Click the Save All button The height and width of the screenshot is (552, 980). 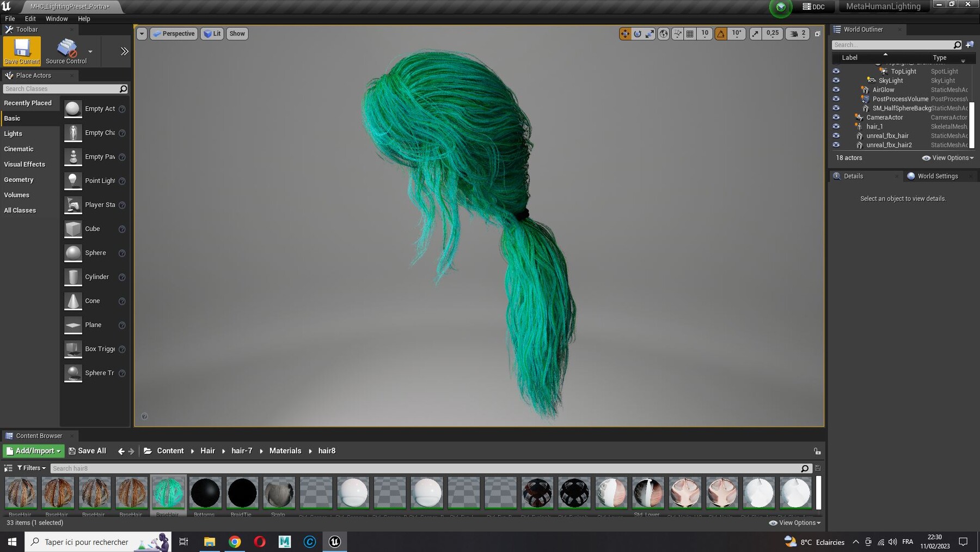coord(87,451)
